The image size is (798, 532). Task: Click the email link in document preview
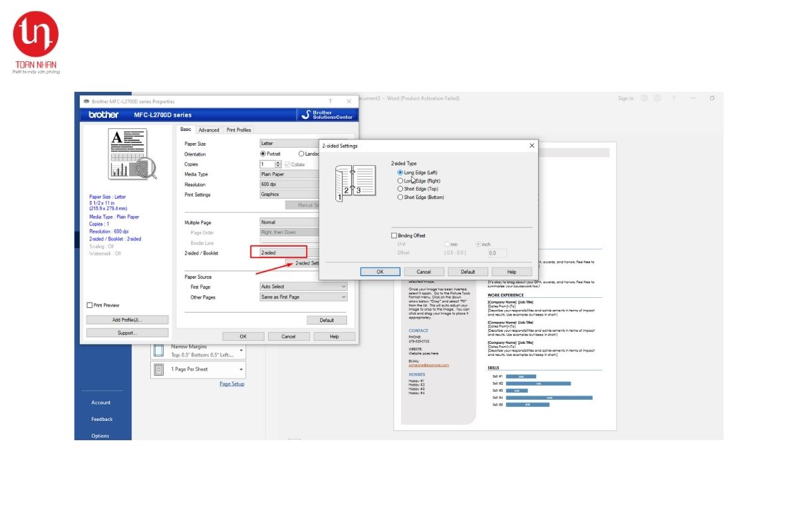coord(429,365)
